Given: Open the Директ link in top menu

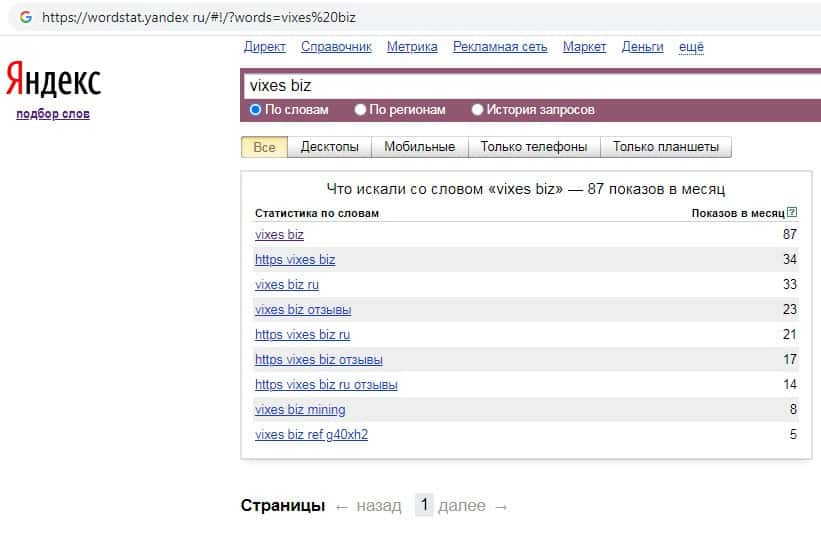Looking at the screenshot, I should [x=264, y=47].
